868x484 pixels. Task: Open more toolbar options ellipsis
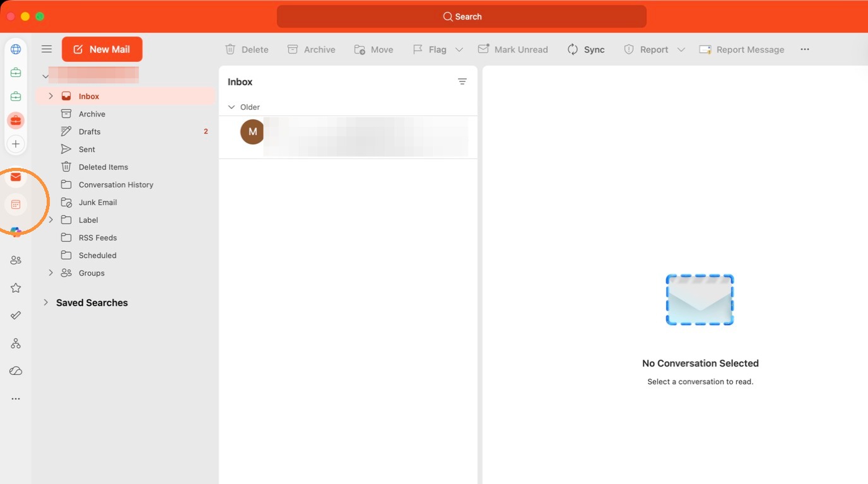pos(805,49)
